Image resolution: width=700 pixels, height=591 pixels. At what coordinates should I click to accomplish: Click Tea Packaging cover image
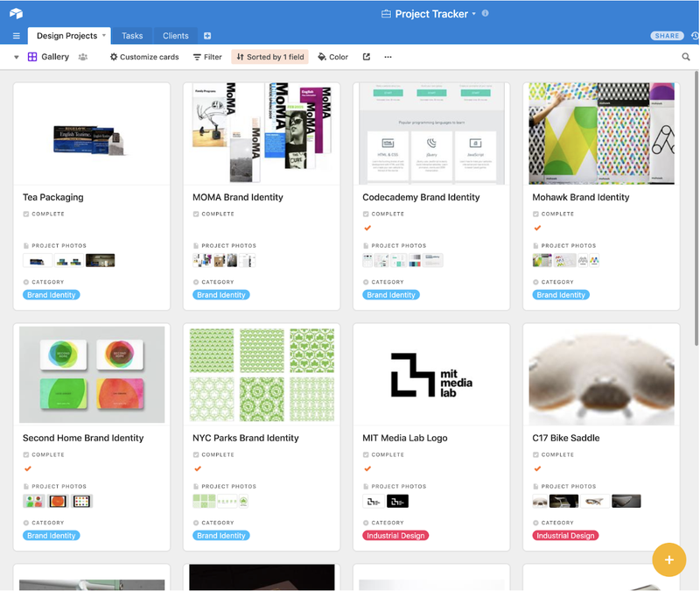[x=92, y=134]
